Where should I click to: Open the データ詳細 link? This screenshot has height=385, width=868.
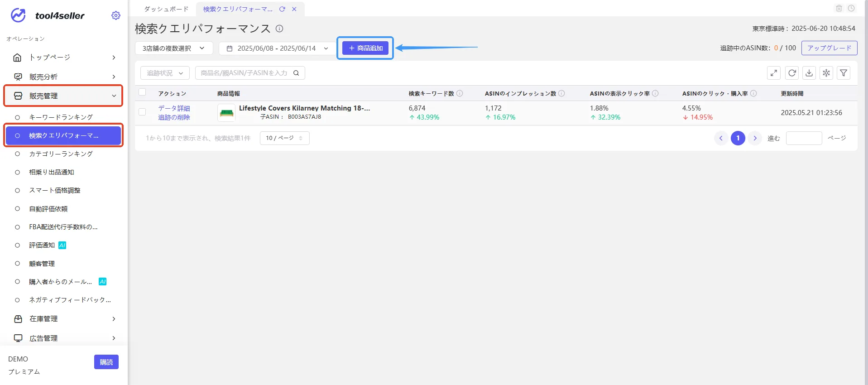174,108
